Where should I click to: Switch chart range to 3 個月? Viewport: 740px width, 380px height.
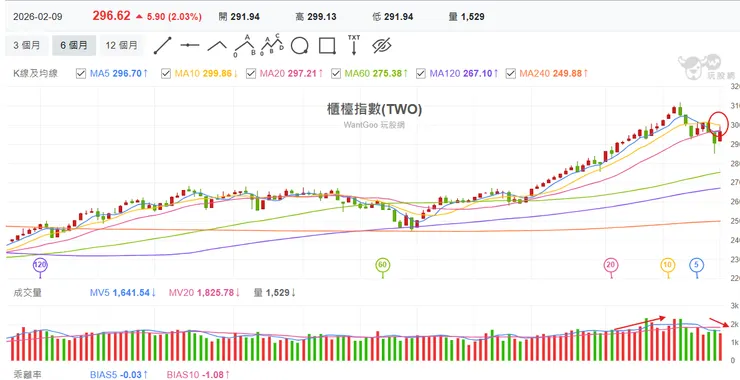[27, 45]
